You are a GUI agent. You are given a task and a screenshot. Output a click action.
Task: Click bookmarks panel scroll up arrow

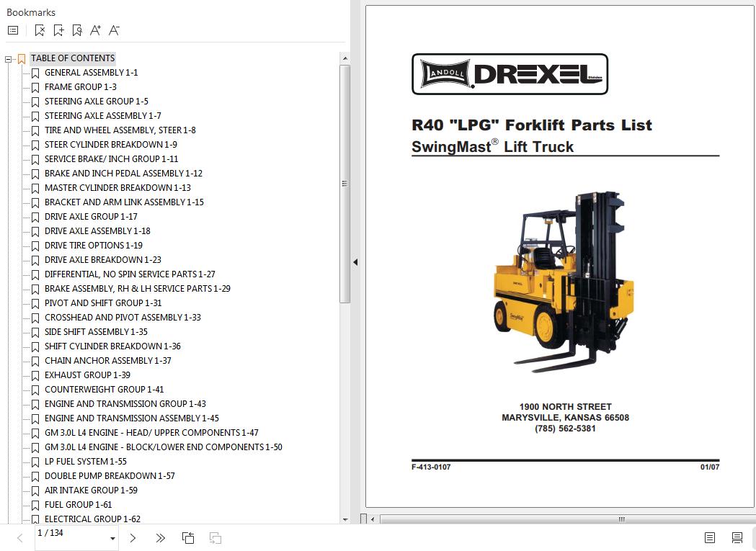click(344, 58)
